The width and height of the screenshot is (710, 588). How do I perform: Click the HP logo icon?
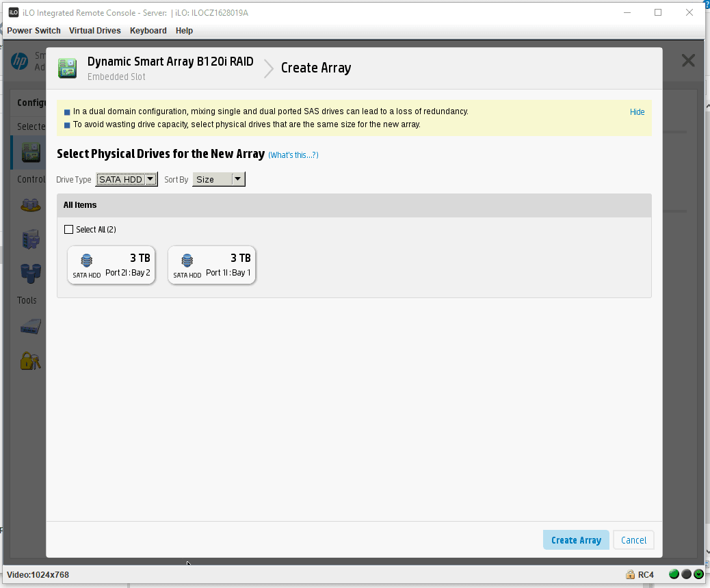click(19, 61)
